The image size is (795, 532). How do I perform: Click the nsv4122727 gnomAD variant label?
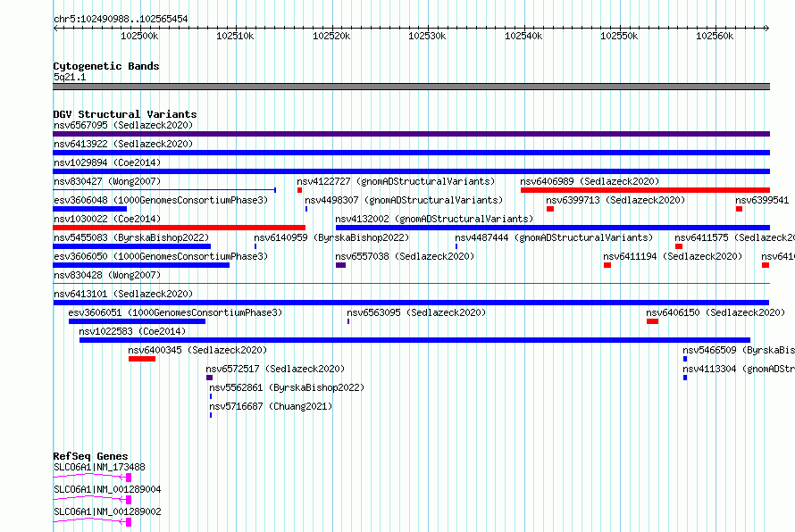click(x=396, y=181)
